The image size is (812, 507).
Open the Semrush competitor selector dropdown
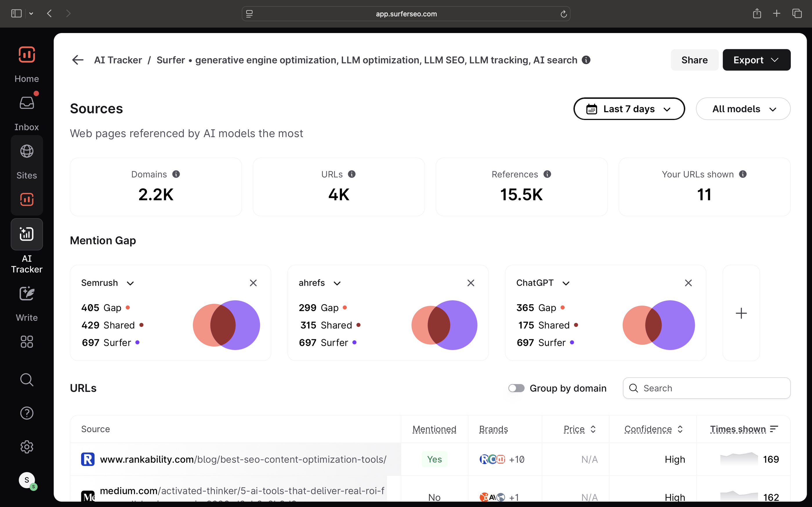108,283
